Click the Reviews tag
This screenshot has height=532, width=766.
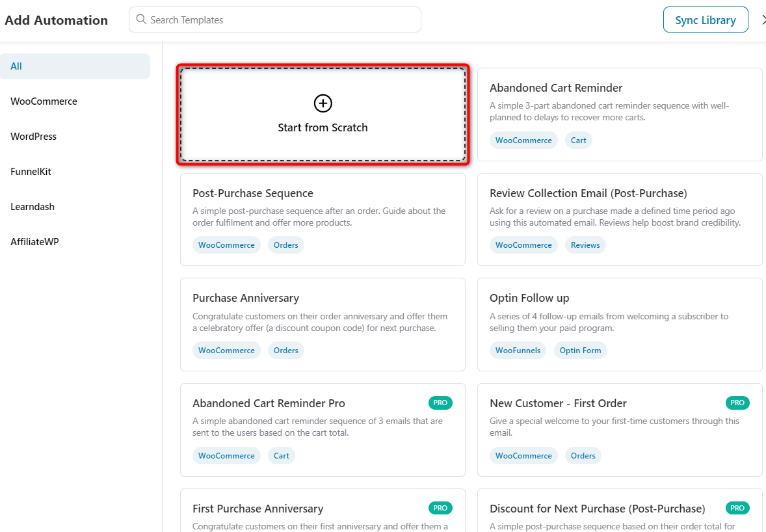585,245
